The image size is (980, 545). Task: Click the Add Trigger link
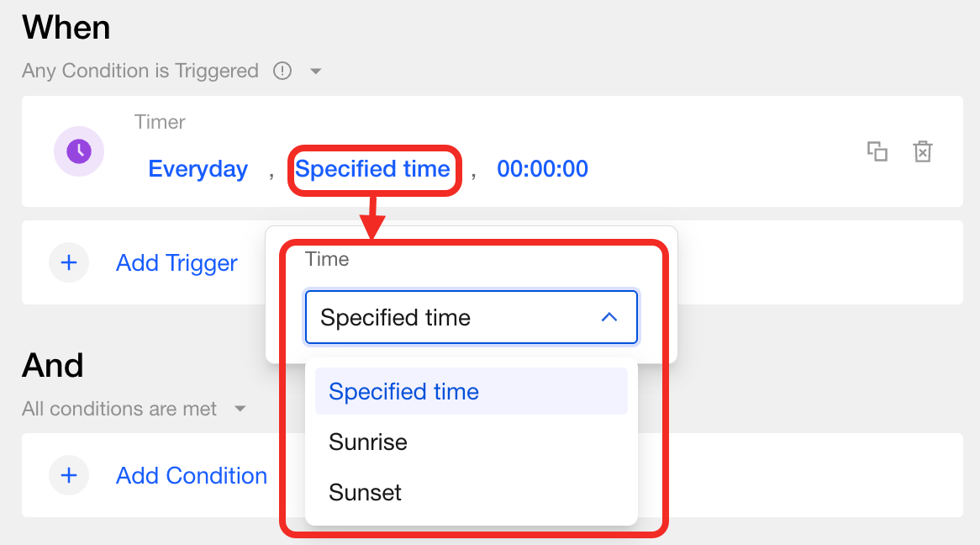point(177,263)
